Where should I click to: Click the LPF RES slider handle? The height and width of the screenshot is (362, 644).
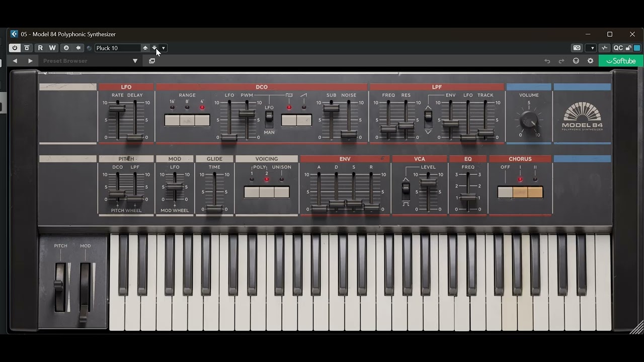[x=406, y=125]
